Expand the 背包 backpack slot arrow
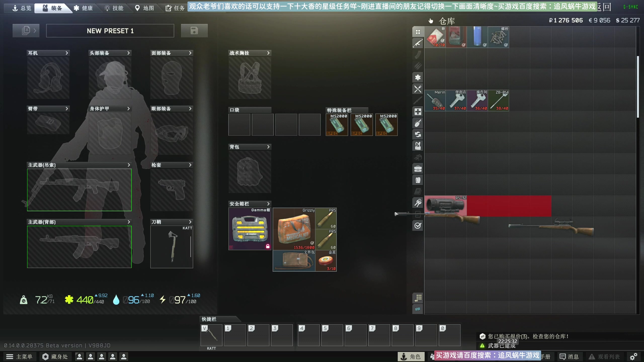This screenshot has width=644, height=362. [x=268, y=147]
